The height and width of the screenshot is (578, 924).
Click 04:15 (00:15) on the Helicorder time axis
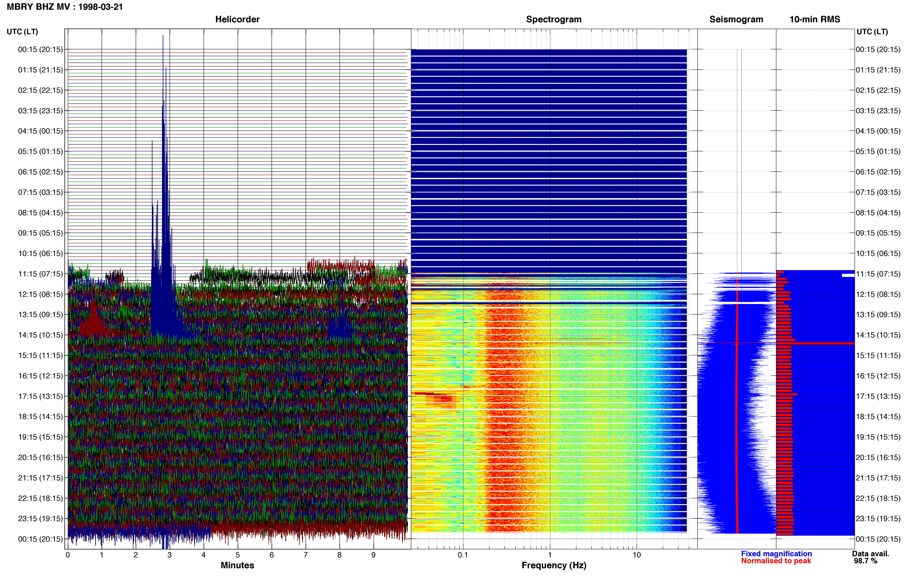pos(41,131)
